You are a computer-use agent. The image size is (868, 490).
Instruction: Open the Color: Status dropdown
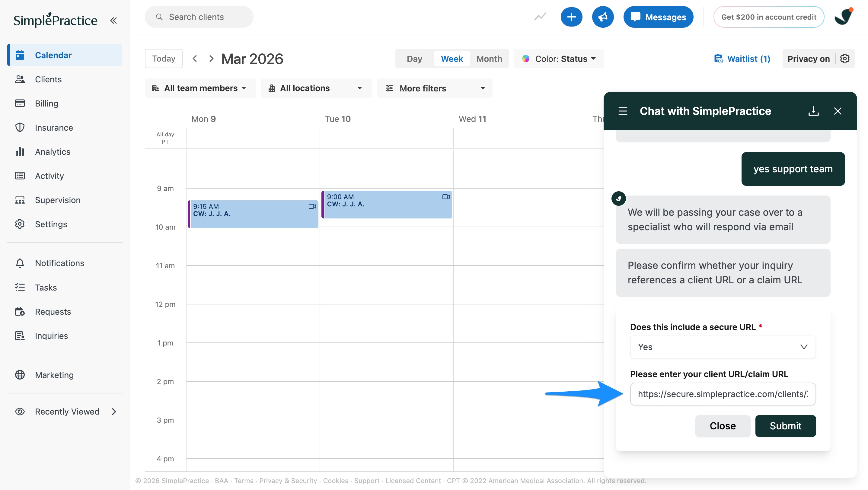click(x=559, y=59)
